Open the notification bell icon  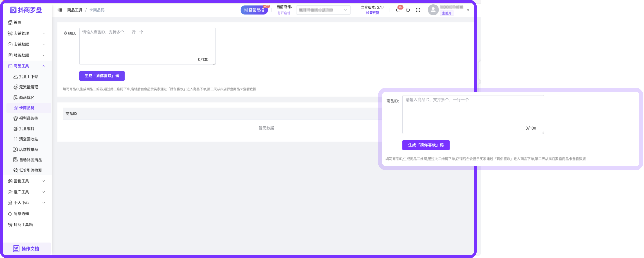398,10
